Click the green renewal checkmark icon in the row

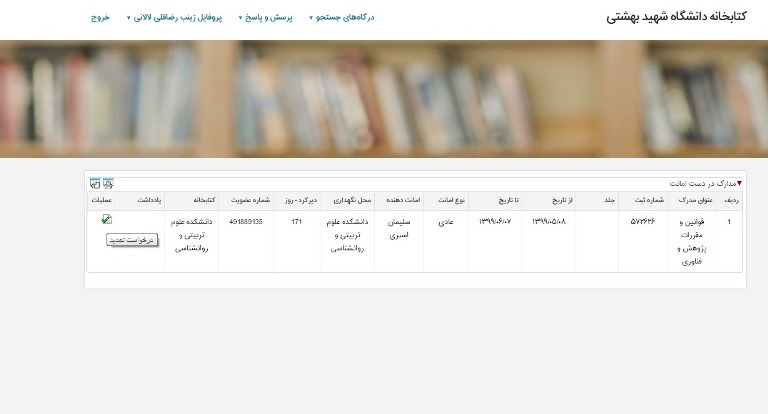pyautogui.click(x=107, y=220)
